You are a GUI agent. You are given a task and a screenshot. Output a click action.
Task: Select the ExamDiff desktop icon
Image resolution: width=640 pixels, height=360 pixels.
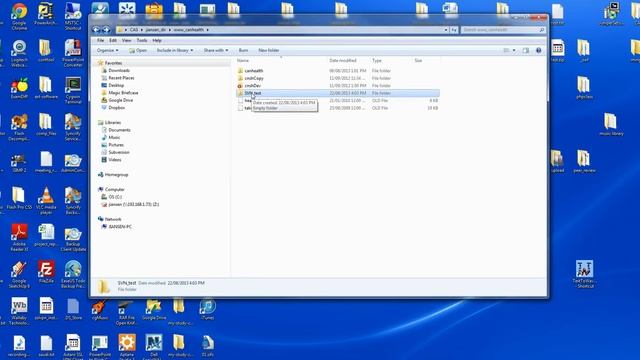(x=19, y=88)
